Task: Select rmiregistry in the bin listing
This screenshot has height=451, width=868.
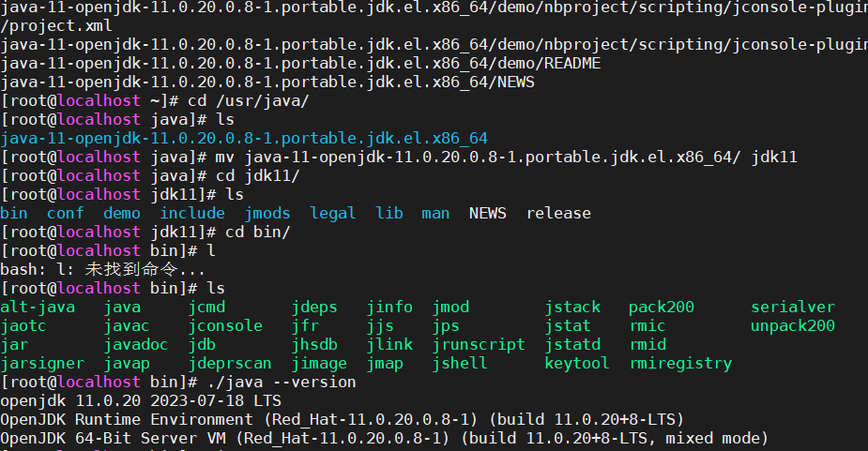Action: click(x=679, y=363)
